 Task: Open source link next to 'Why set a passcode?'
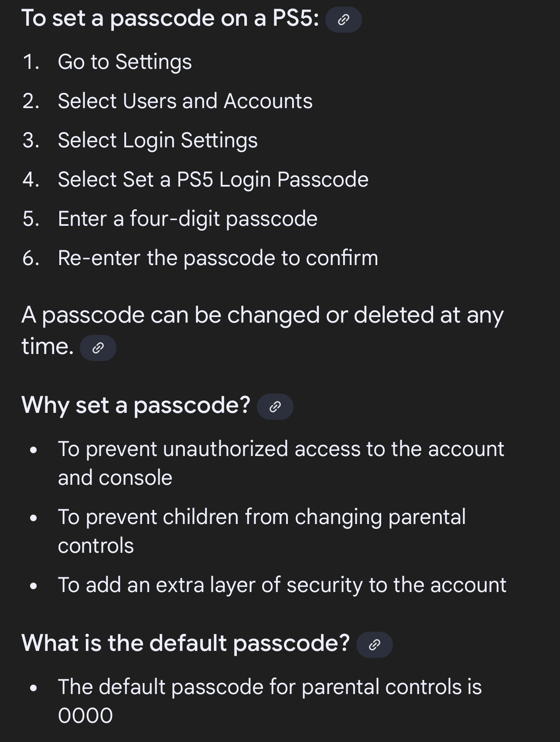point(275,407)
